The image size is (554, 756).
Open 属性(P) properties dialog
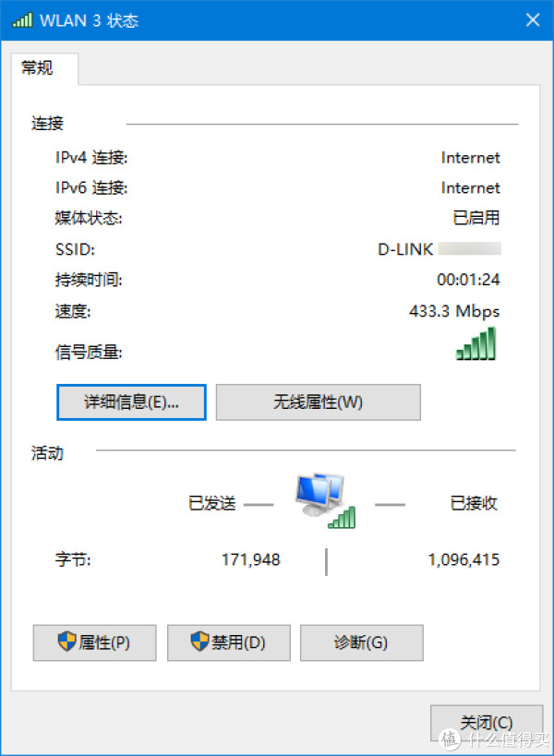point(94,642)
